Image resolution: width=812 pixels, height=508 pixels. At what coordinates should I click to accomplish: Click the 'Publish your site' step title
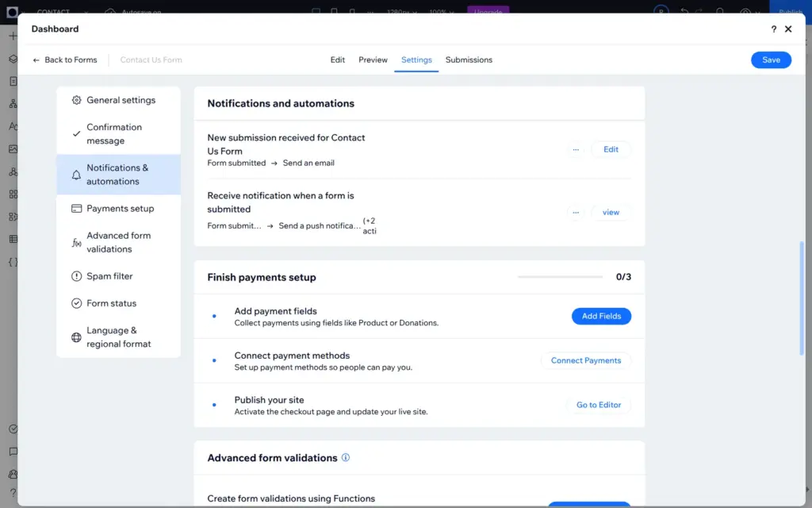tap(269, 400)
